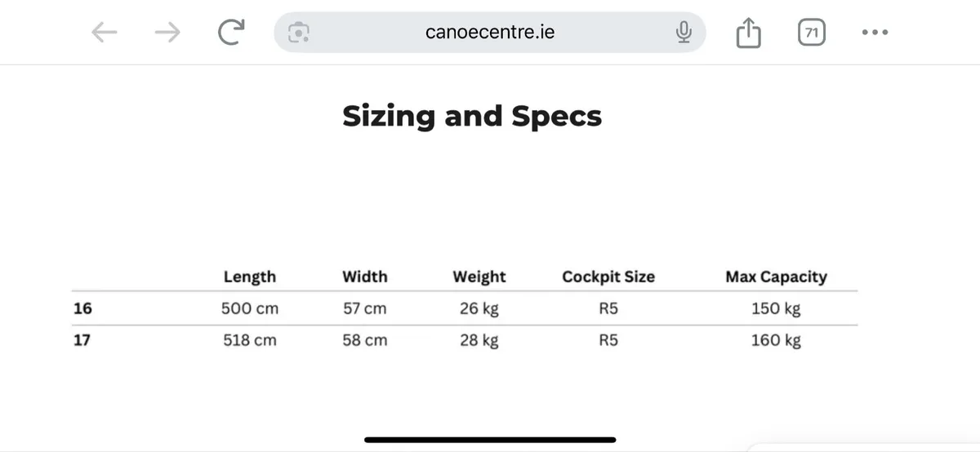Select the size 17 row label
Viewport: 980px width, 452px height.
pos(82,340)
